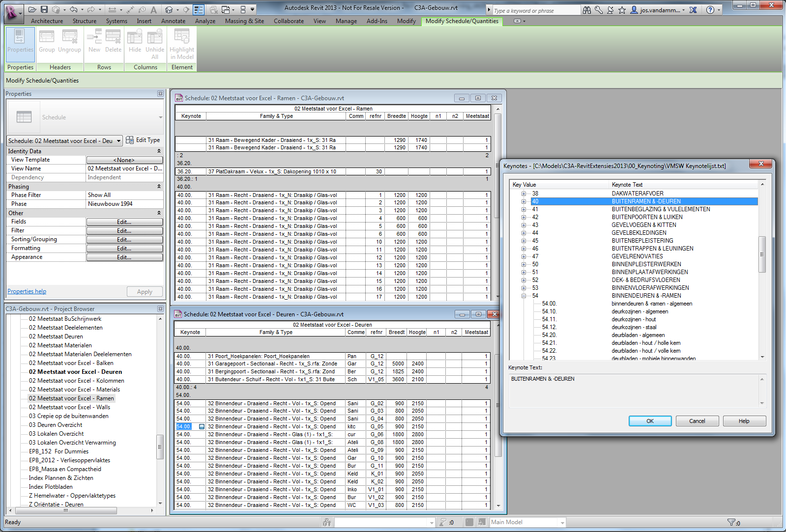Click the Keynotes list vertical scrollbar thumb
Viewport: 786px width, 532px height.
click(762, 254)
